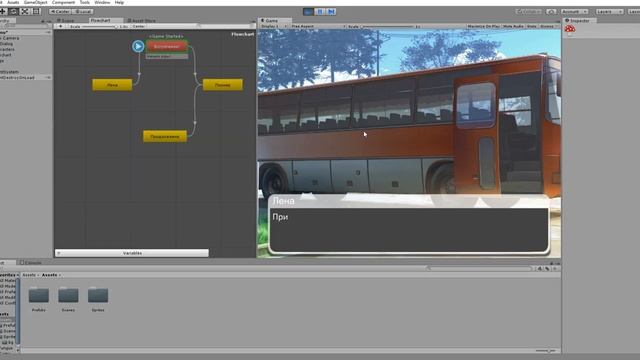Select Camera object in Hierarchy

click(x=10, y=38)
